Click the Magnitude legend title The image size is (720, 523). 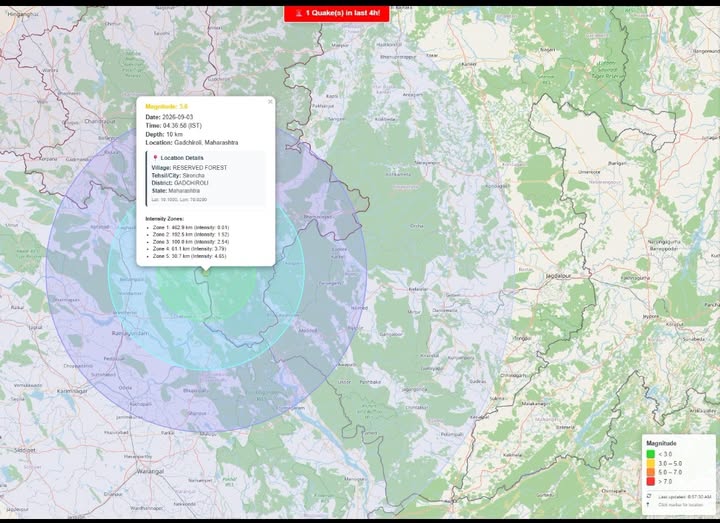click(x=661, y=444)
